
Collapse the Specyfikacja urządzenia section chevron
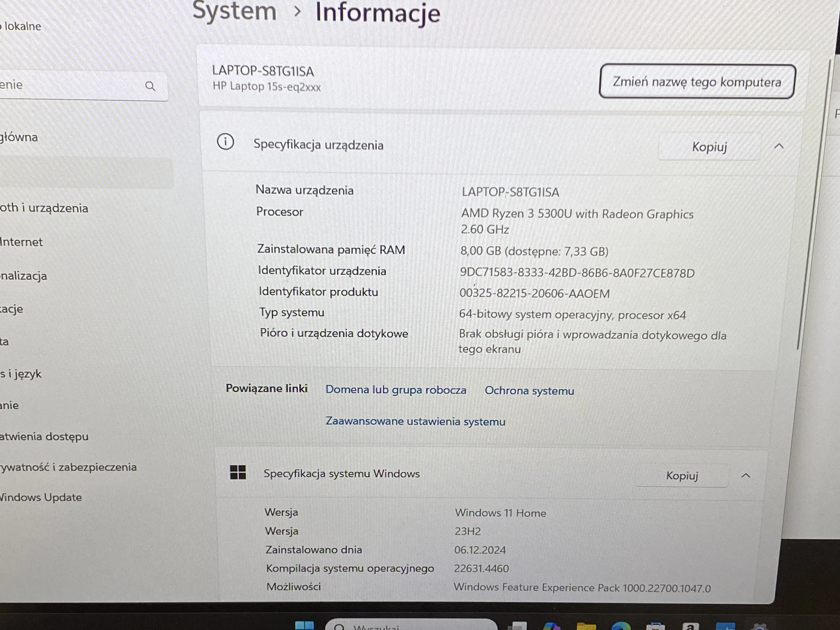[779, 146]
